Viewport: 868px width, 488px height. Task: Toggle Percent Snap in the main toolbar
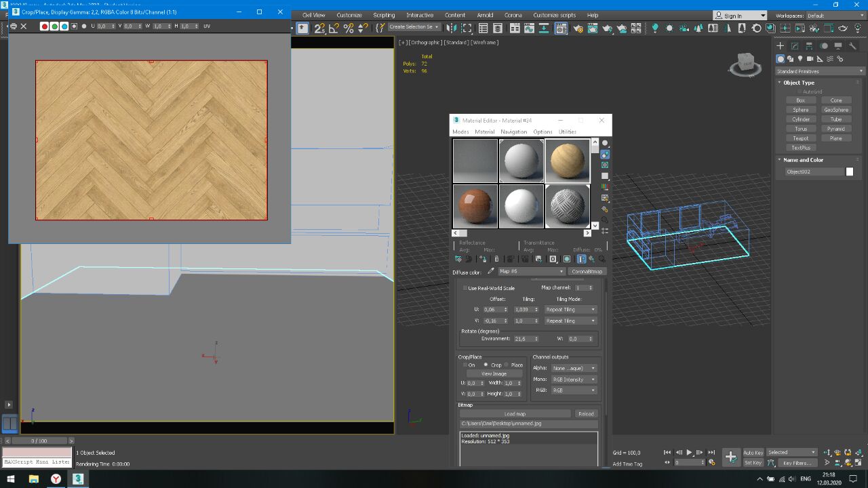349,28
